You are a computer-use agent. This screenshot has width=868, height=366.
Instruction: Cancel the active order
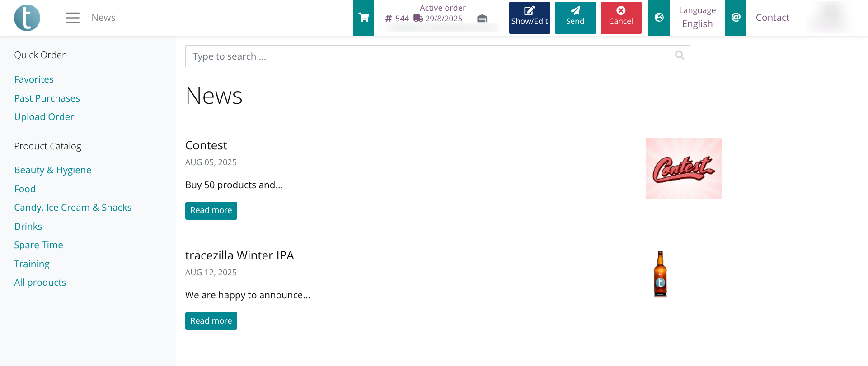621,18
